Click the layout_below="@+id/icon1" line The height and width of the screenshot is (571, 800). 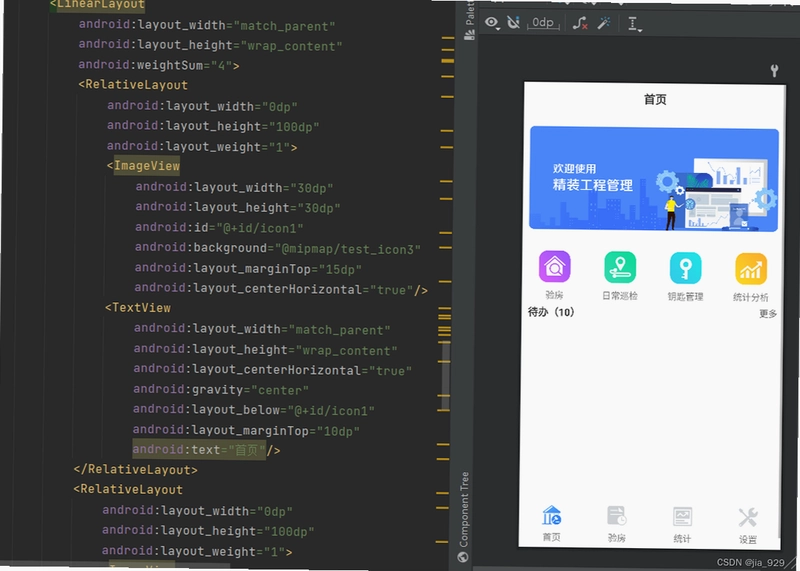click(x=254, y=410)
